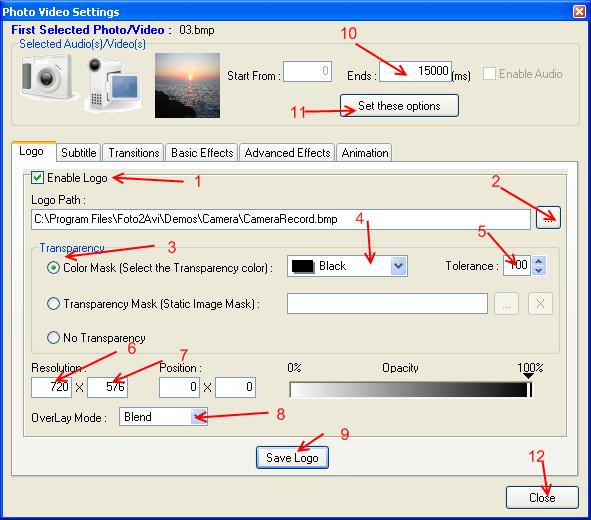
Task: Toggle the Enable Logo checkbox
Action: pyautogui.click(x=37, y=177)
